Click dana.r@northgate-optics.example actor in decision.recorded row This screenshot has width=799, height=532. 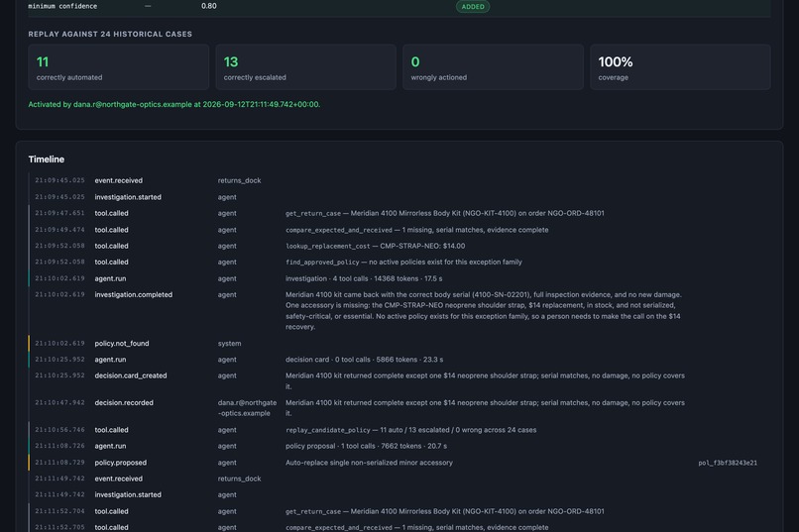(x=247, y=408)
